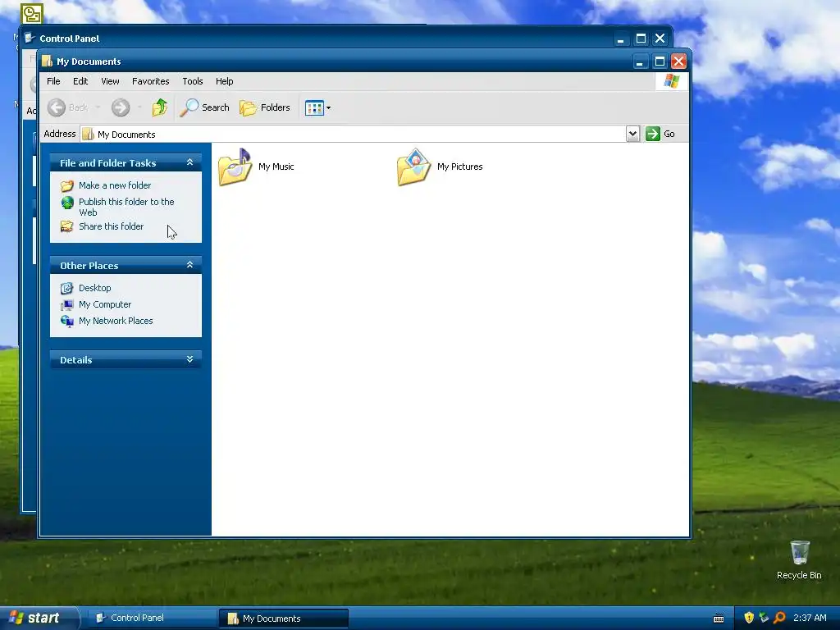This screenshot has height=630, width=840.
Task: Open the Help menu
Action: pos(225,81)
